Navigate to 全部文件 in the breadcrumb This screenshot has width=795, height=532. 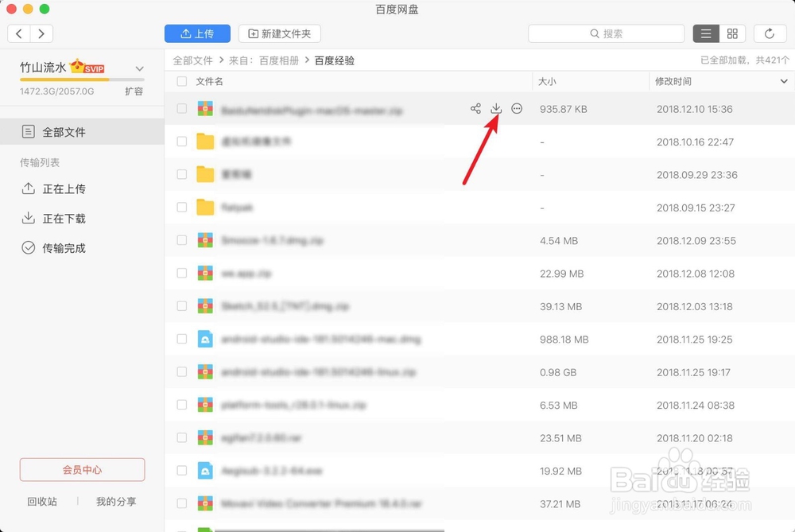click(x=192, y=60)
